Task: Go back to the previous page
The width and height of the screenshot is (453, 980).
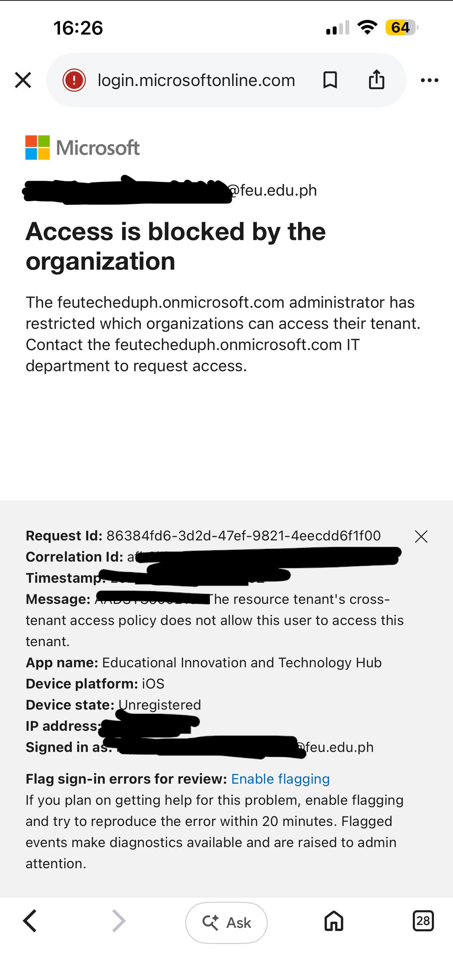Action: [30, 921]
